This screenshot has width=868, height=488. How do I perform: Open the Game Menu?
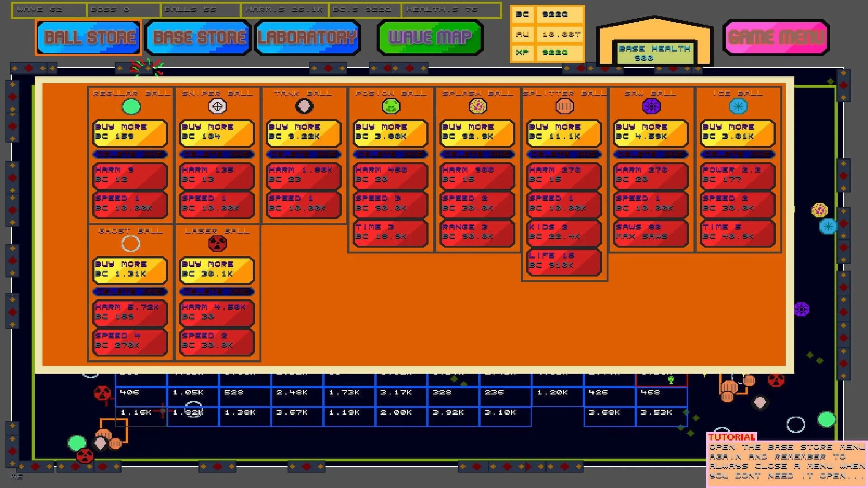(x=776, y=38)
